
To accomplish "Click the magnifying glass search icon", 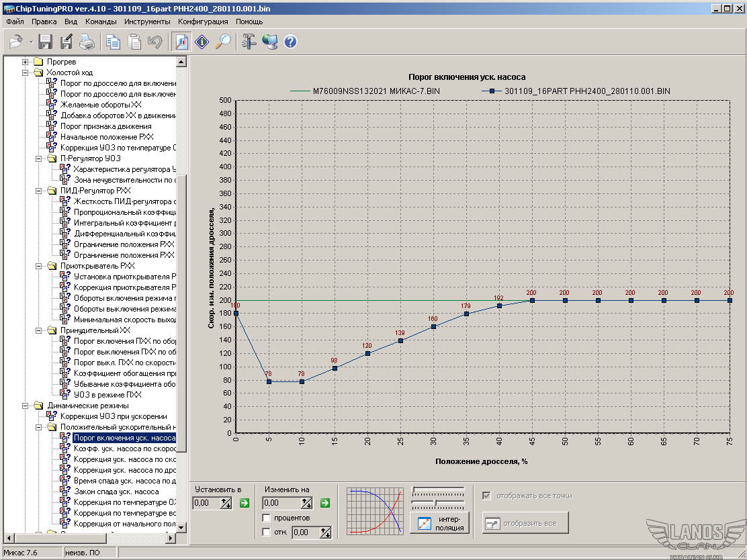I will point(223,42).
